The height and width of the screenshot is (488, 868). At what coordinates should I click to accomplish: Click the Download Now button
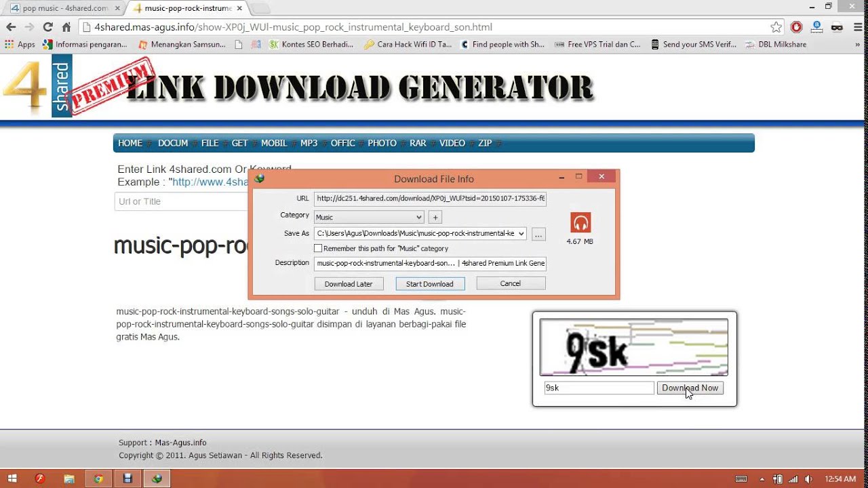(x=690, y=388)
